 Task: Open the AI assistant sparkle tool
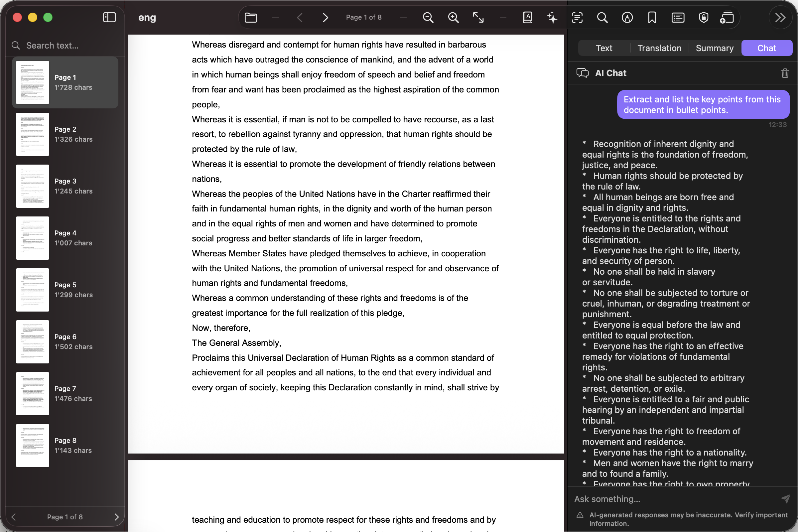(552, 17)
